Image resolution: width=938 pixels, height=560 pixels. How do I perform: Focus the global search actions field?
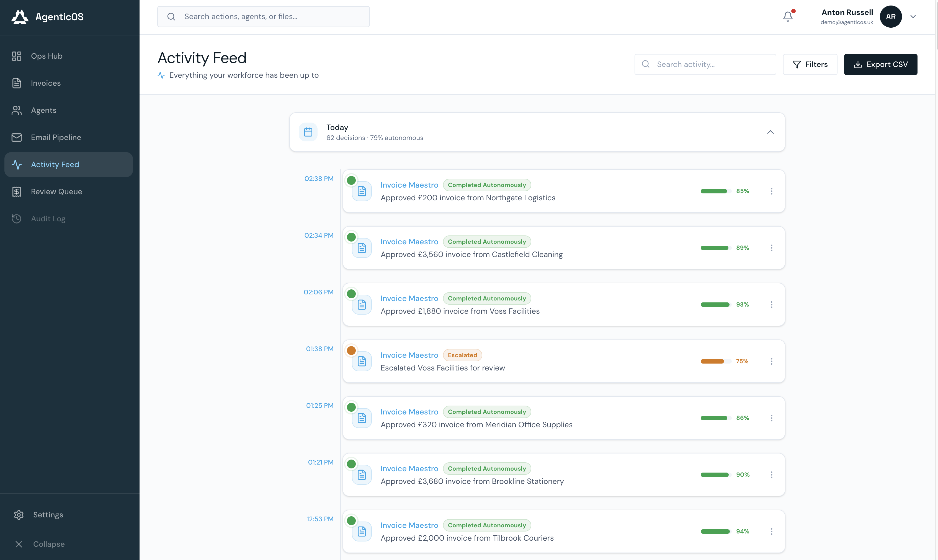264,17
